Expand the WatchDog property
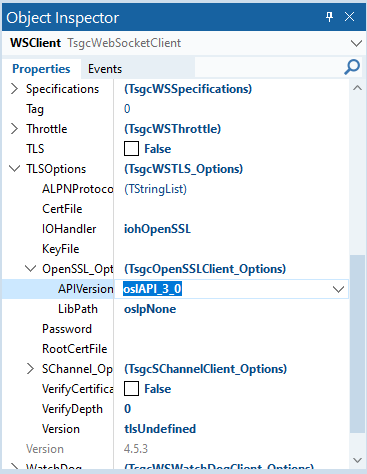Image resolution: width=367 pixels, height=474 pixels. [x=14, y=467]
